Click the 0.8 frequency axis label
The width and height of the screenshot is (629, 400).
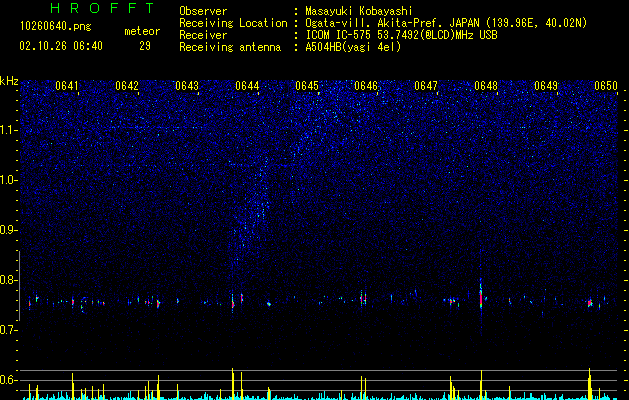(9, 280)
